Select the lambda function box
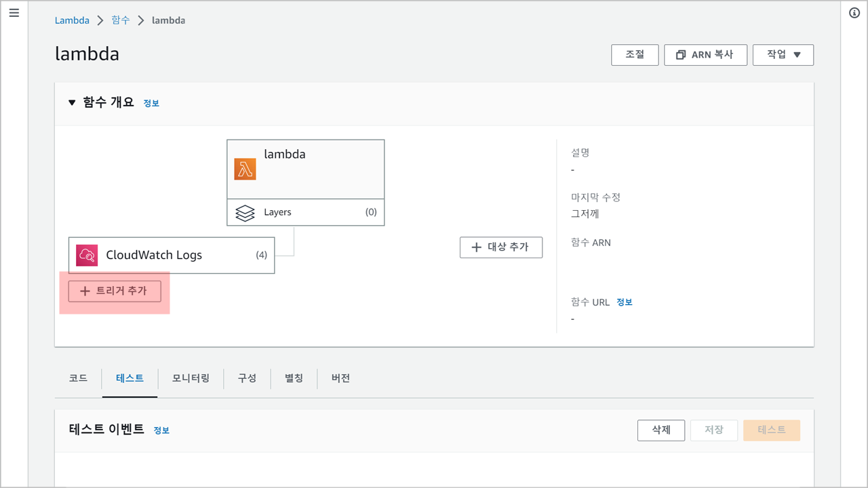This screenshot has height=488, width=868. point(306,169)
